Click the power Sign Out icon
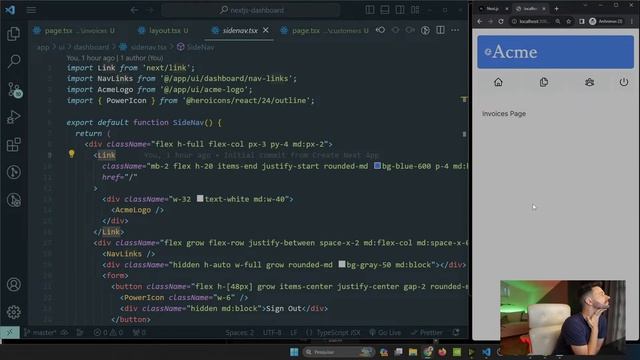The image size is (640, 360). [624, 82]
